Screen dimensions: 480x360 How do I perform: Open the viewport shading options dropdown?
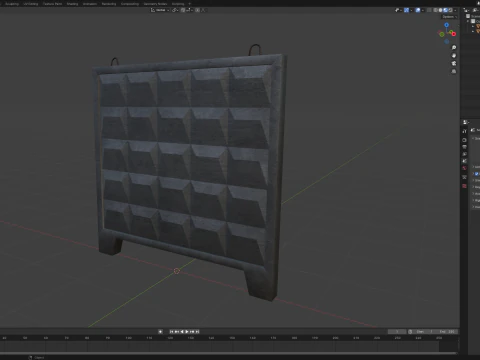[455, 10]
